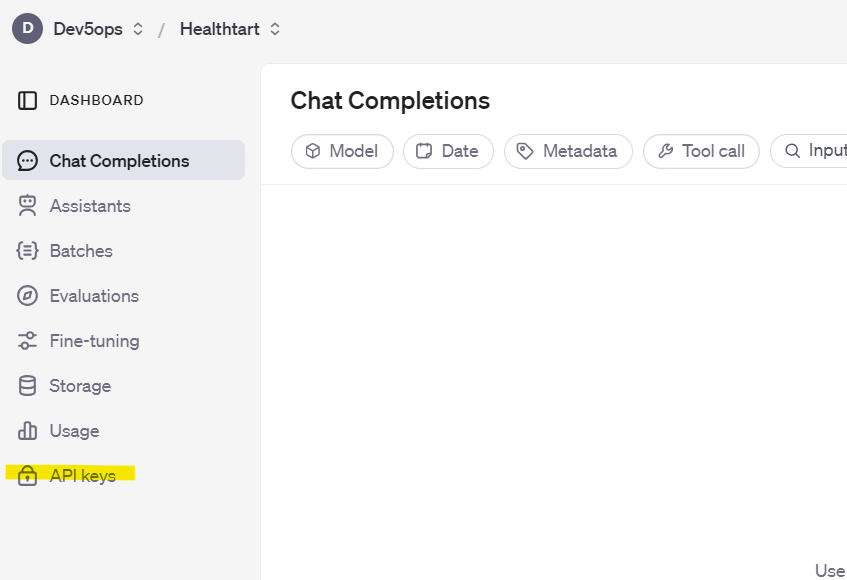
Task: Filter by Metadata
Action: (x=568, y=151)
